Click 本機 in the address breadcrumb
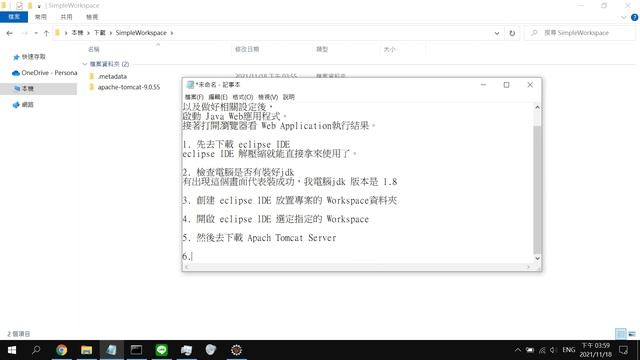 coord(77,33)
